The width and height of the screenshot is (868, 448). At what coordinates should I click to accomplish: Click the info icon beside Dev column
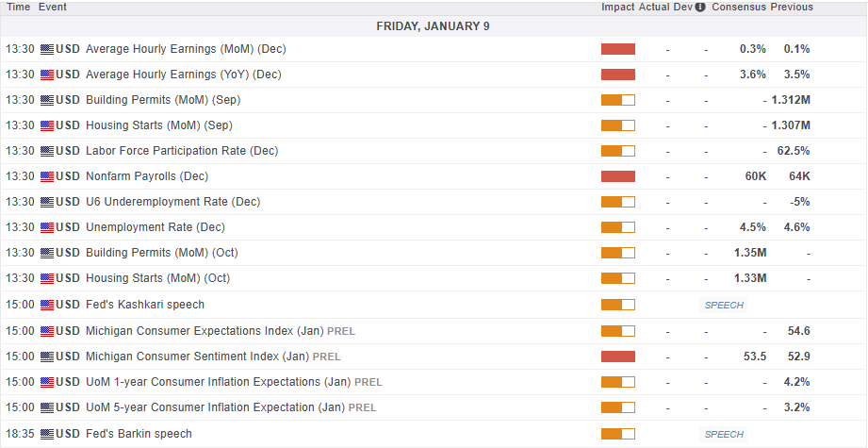700,7
